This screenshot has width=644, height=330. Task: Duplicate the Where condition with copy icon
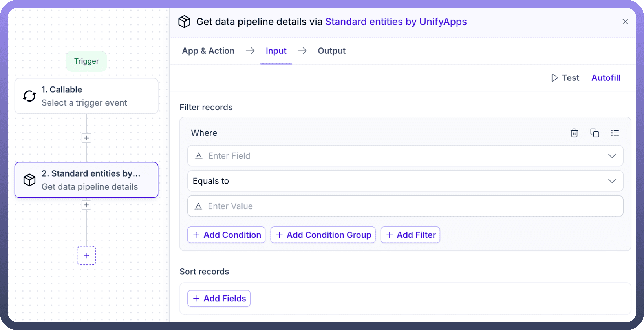(595, 133)
